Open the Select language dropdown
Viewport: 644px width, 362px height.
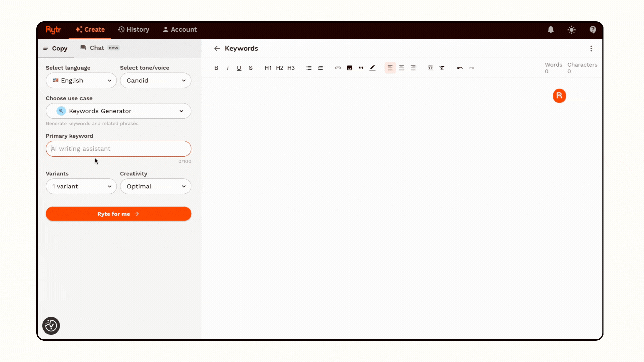click(81, 80)
